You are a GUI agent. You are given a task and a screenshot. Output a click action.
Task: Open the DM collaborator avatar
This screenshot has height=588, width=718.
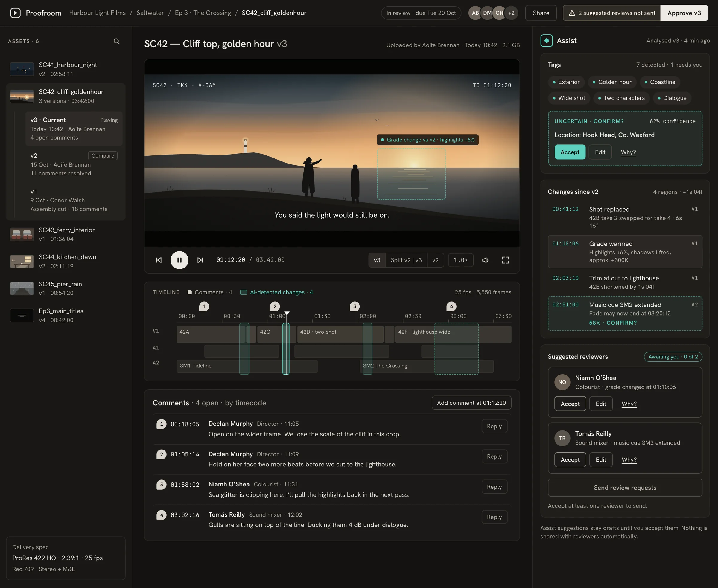tap(487, 13)
